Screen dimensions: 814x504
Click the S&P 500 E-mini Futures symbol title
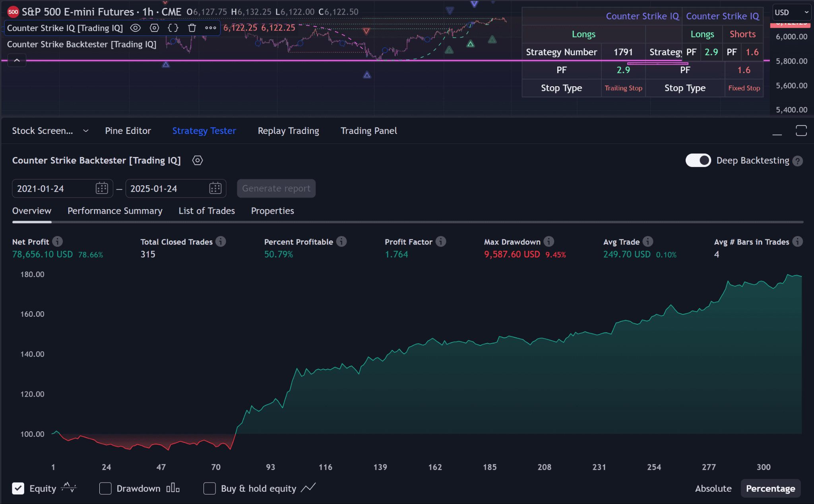tap(78, 12)
